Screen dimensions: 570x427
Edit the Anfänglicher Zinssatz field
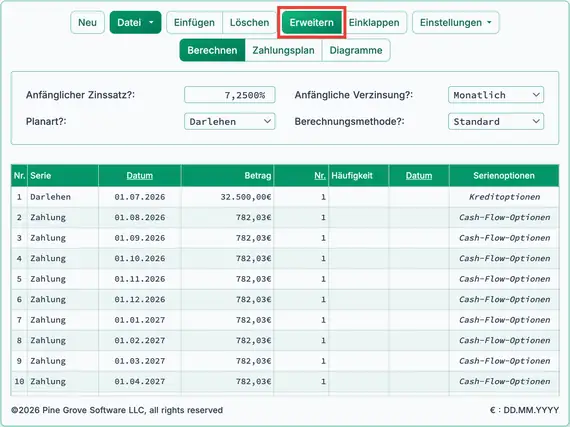(x=230, y=95)
